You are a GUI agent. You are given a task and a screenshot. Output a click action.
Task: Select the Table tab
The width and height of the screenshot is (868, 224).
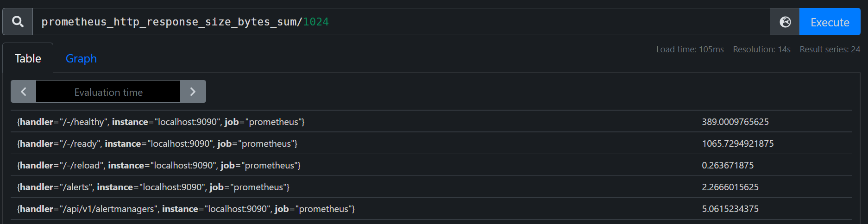(28, 58)
